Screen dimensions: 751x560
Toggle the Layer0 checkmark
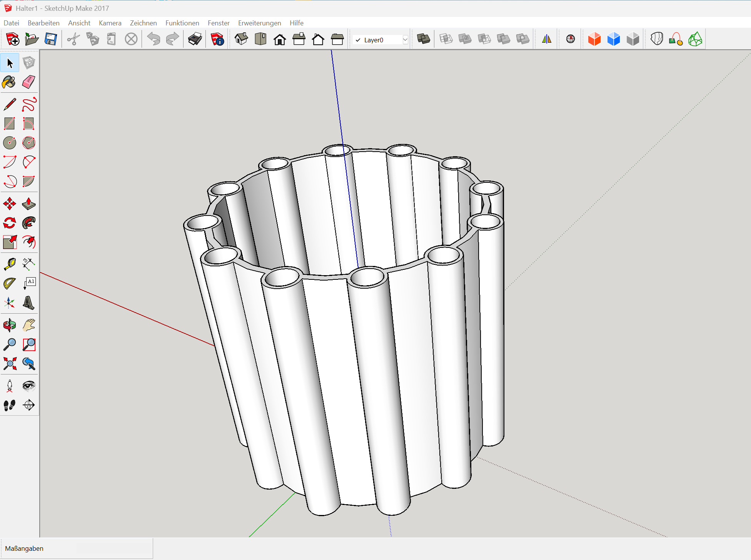(358, 40)
